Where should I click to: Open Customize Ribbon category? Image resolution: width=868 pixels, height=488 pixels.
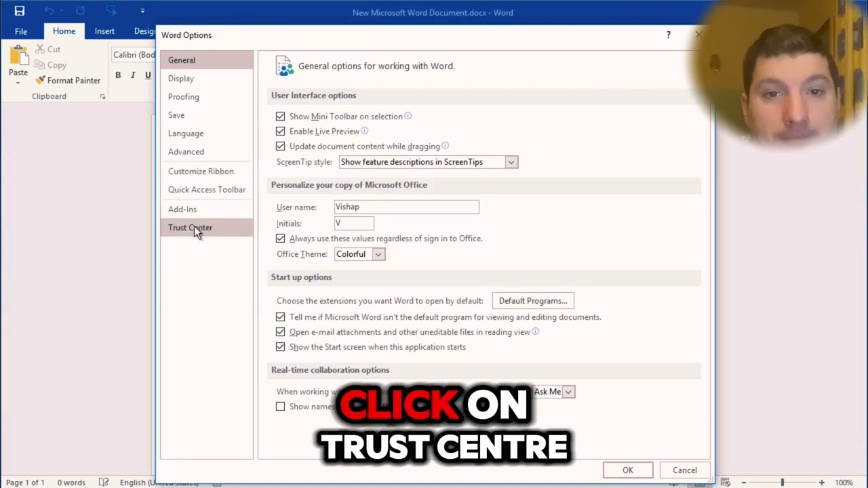(207, 171)
